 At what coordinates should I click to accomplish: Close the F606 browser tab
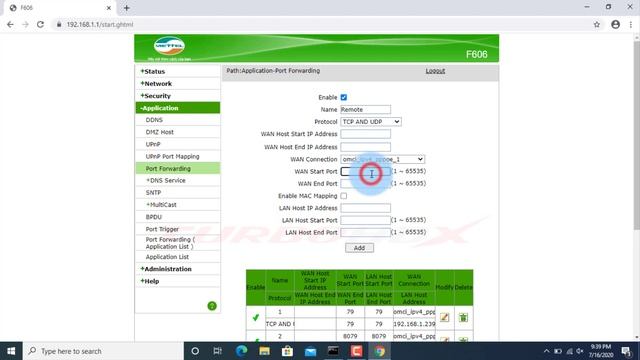tap(109, 8)
